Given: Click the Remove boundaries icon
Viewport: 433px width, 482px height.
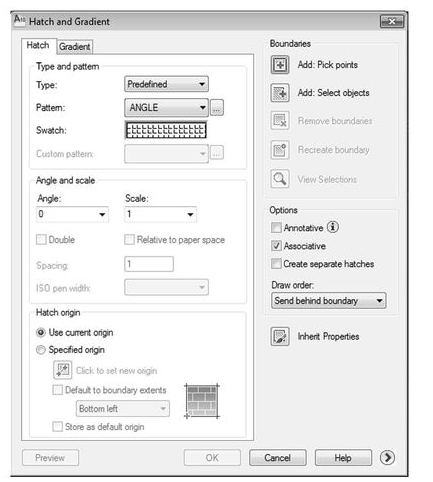Looking at the screenshot, I should pyautogui.click(x=280, y=120).
